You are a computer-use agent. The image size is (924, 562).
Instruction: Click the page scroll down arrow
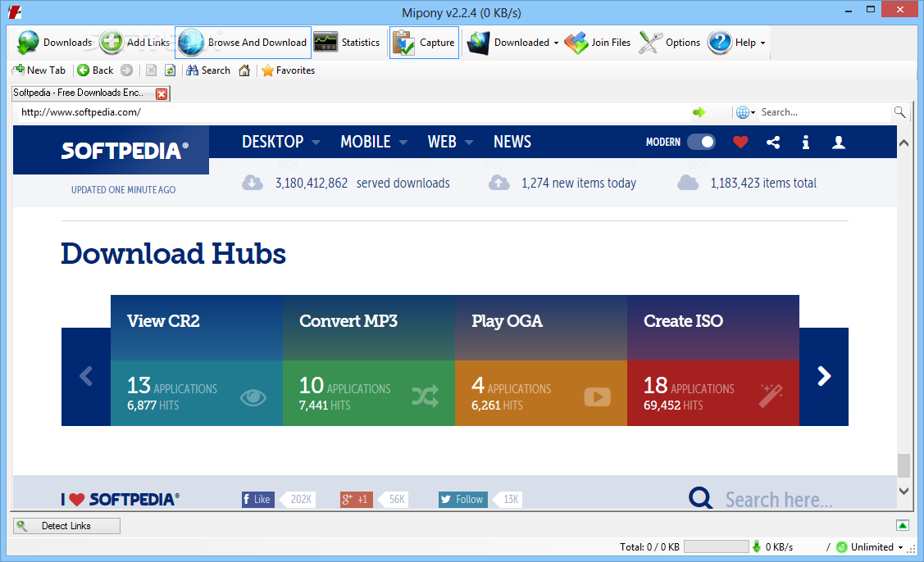click(904, 491)
